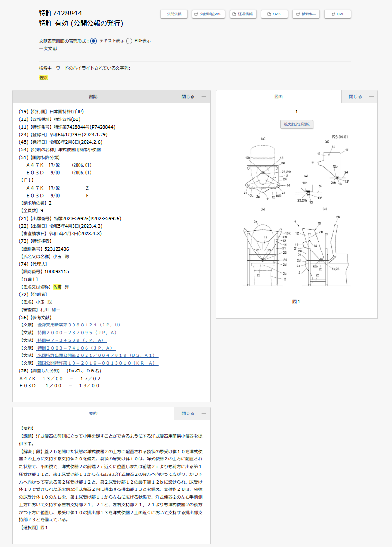
Task: Select the テキスト表示 radio option
Action: coord(93,41)
